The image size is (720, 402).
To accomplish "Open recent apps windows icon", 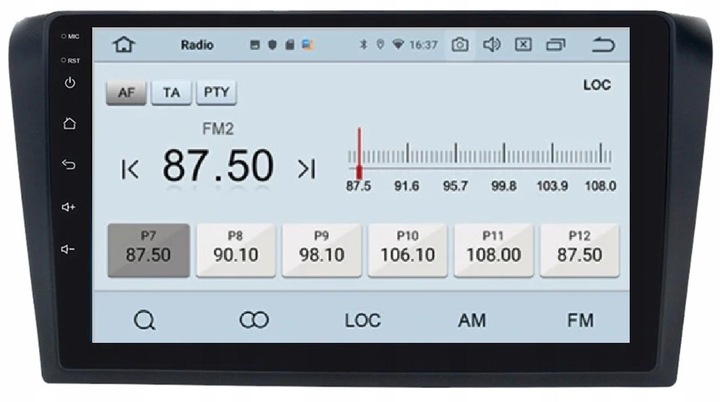I will 555,45.
